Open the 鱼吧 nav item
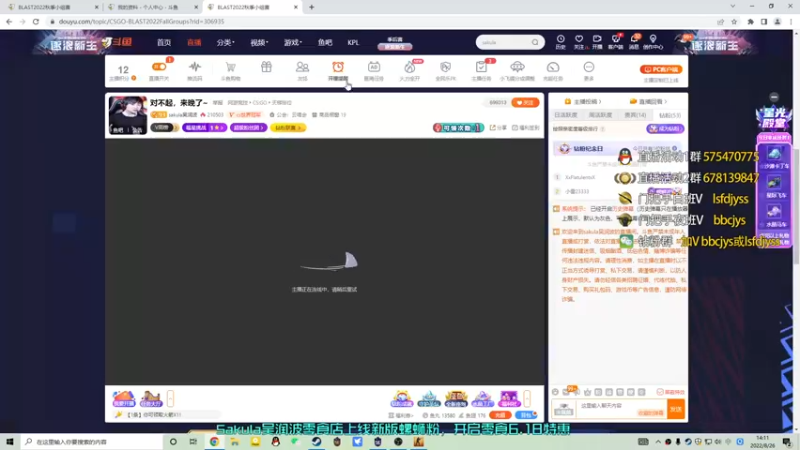The height and width of the screenshot is (450, 800). [325, 42]
